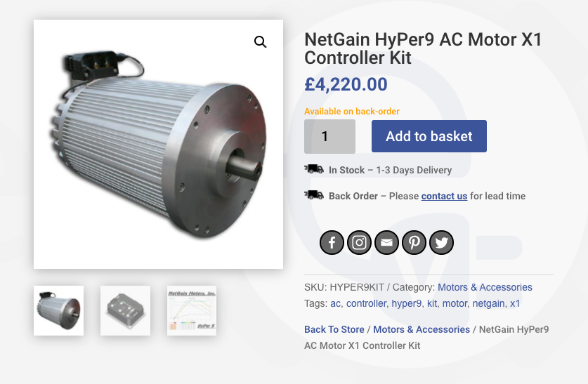This screenshot has width=588, height=384.
Task: Open the Instagram share icon
Action: point(359,243)
